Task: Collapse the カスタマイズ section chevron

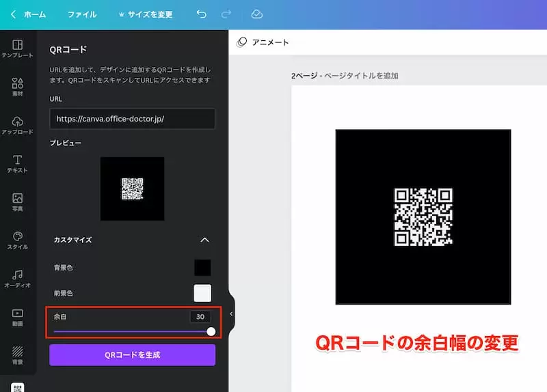Action: coord(204,240)
